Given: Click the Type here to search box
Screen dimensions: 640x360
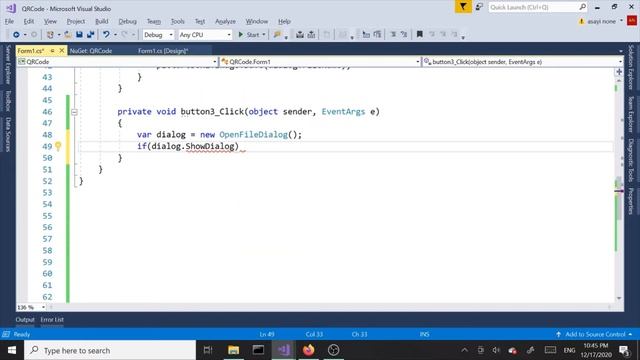Looking at the screenshot, I should point(110,350).
